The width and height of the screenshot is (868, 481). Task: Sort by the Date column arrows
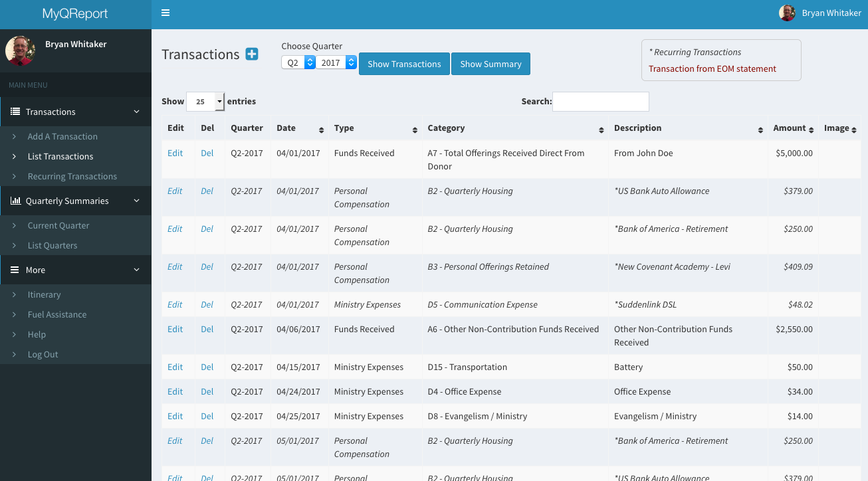click(x=322, y=130)
